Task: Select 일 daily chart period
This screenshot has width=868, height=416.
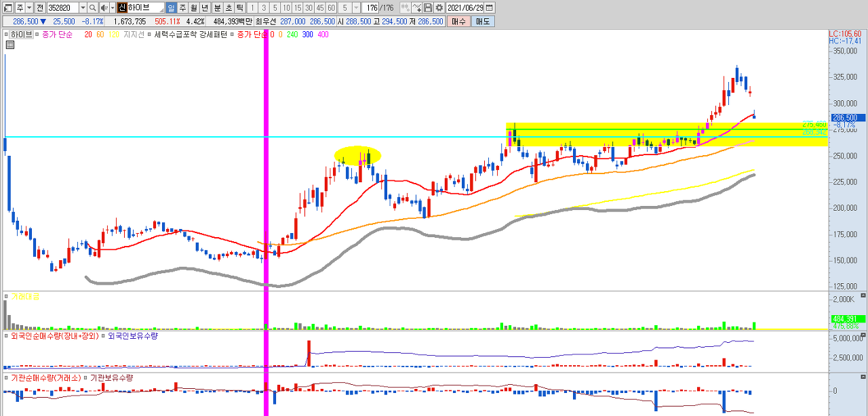Action: click(x=172, y=7)
